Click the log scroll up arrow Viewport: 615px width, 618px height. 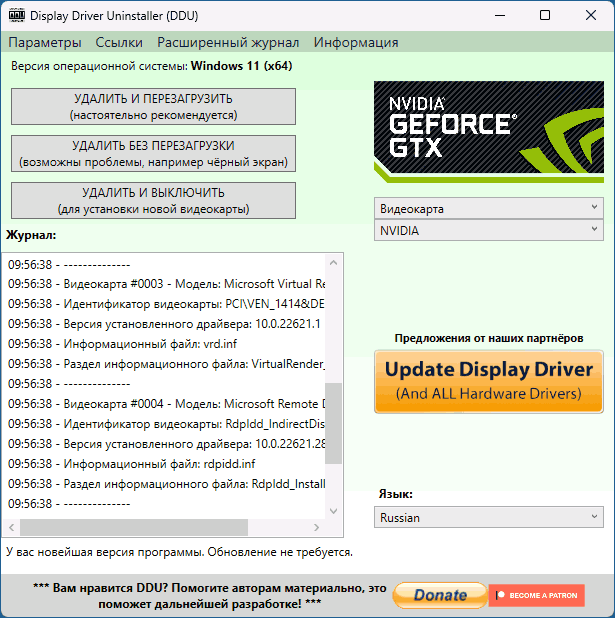333,262
